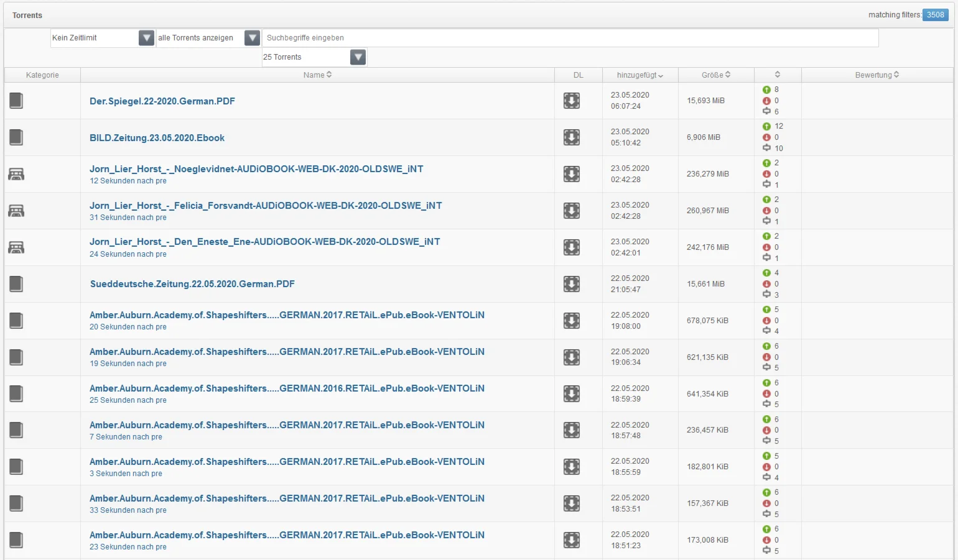Download Noeglevidnet audiobook torrent icon
958x560 pixels.
point(572,174)
